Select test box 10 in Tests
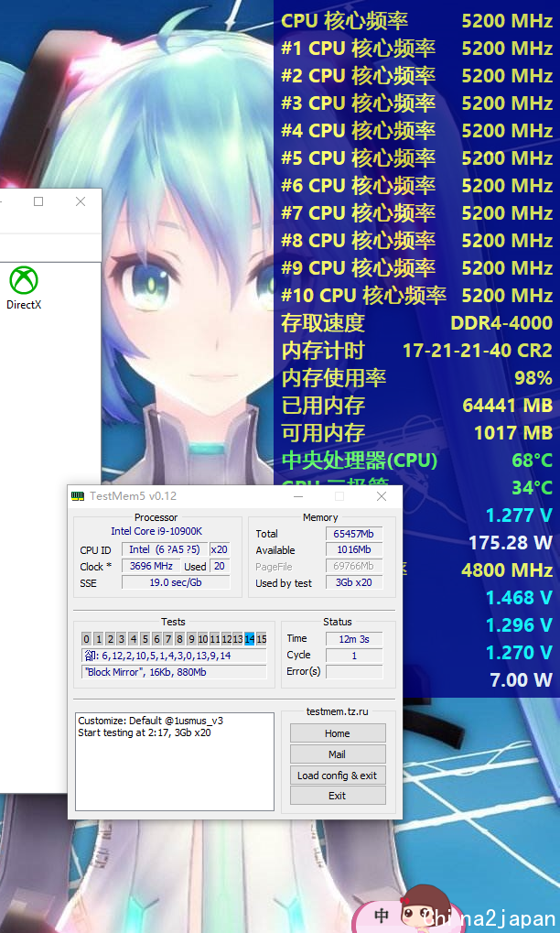Screen dimensions: 560x933 coord(203,639)
